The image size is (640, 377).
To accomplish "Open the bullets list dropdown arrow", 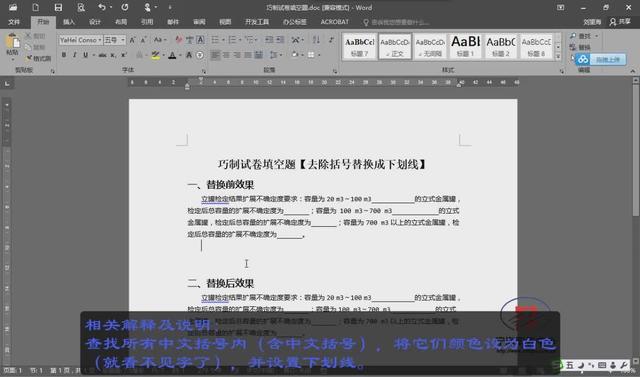I will coord(222,40).
